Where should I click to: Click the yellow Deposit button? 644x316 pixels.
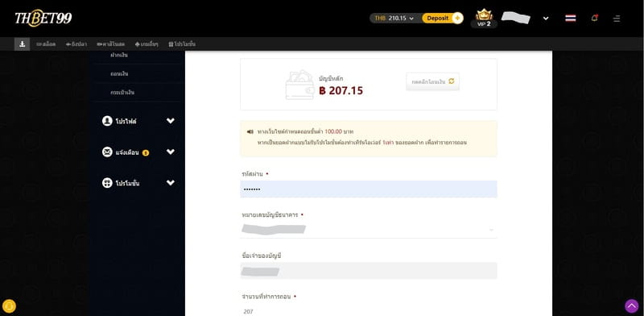click(x=443, y=18)
